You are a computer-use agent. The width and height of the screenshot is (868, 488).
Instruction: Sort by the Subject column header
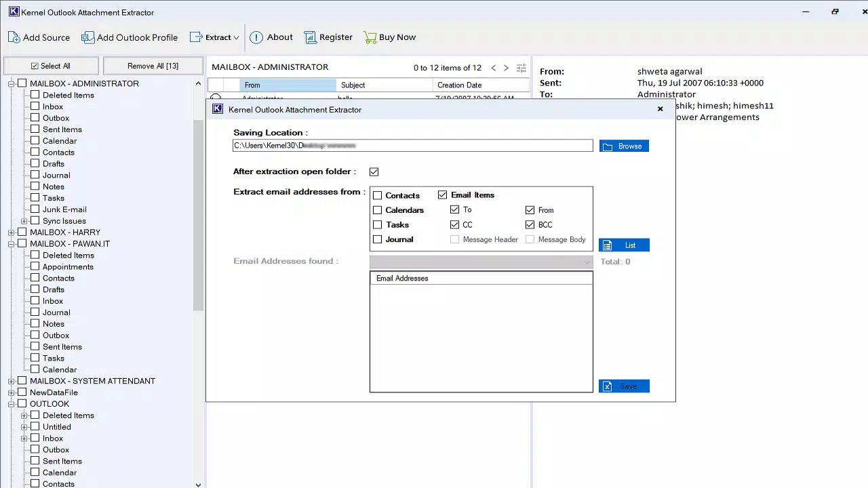click(384, 85)
